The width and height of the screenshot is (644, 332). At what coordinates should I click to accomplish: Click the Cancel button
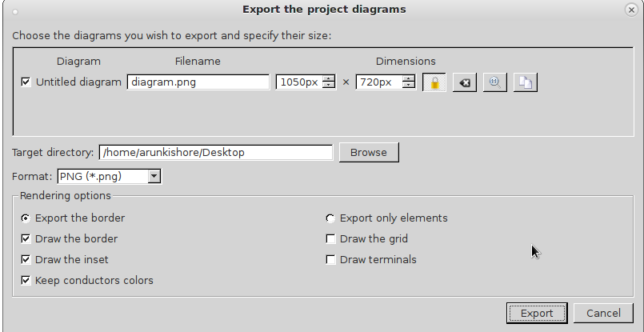pos(603,314)
